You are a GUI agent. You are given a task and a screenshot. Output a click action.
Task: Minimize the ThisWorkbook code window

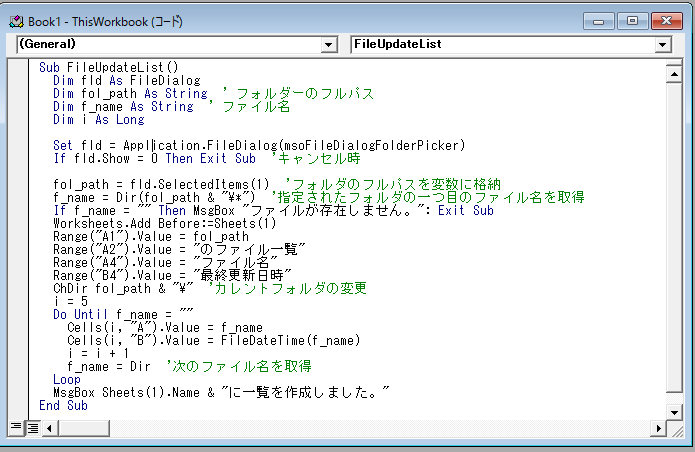click(x=599, y=21)
